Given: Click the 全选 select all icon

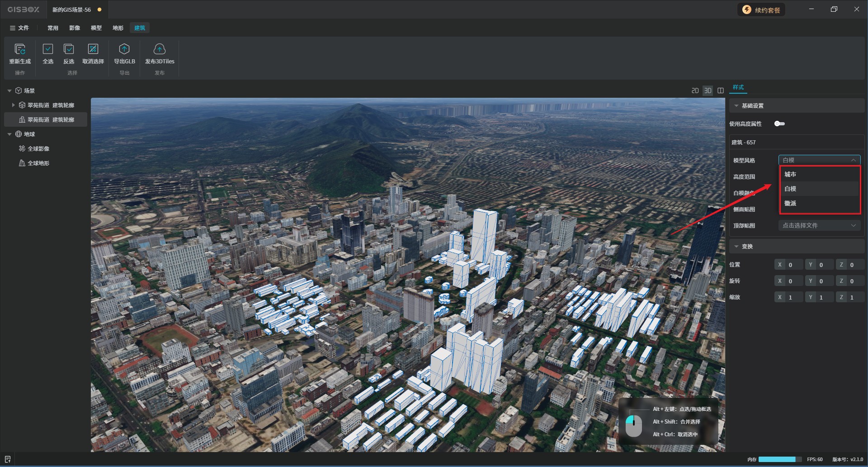Looking at the screenshot, I should click(x=48, y=49).
